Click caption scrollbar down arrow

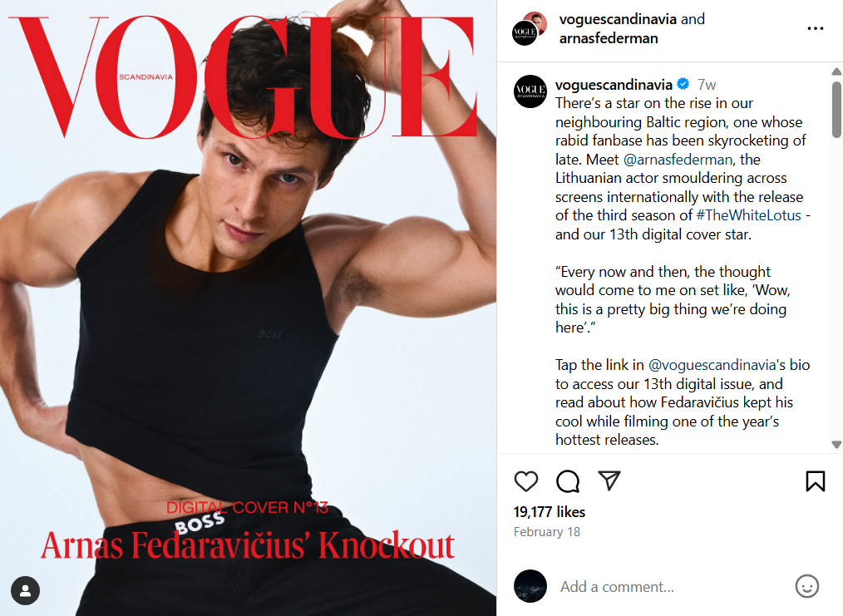836,445
